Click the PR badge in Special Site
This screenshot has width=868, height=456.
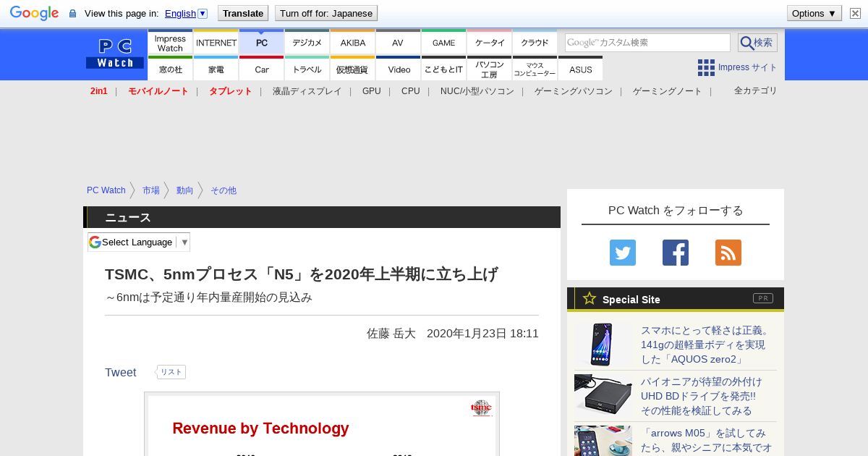pyautogui.click(x=763, y=298)
